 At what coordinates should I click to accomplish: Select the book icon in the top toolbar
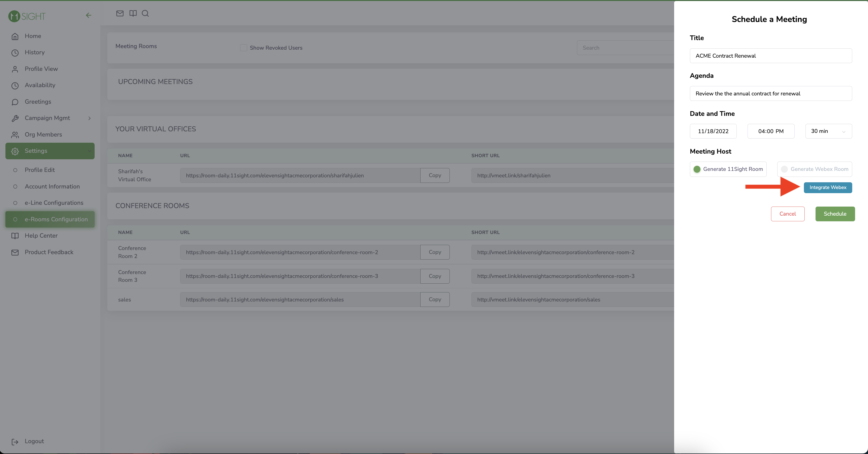[x=133, y=13]
